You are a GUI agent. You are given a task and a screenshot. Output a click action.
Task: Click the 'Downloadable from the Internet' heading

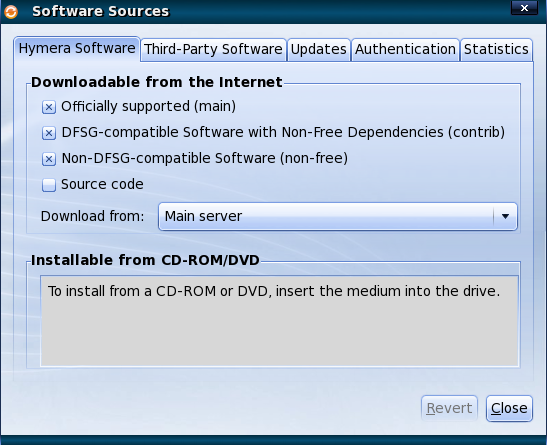tap(157, 82)
